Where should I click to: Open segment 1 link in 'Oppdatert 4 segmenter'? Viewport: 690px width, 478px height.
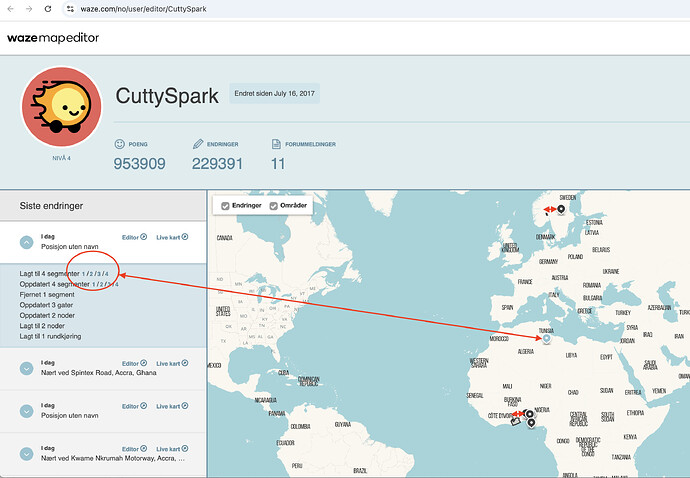point(95,284)
